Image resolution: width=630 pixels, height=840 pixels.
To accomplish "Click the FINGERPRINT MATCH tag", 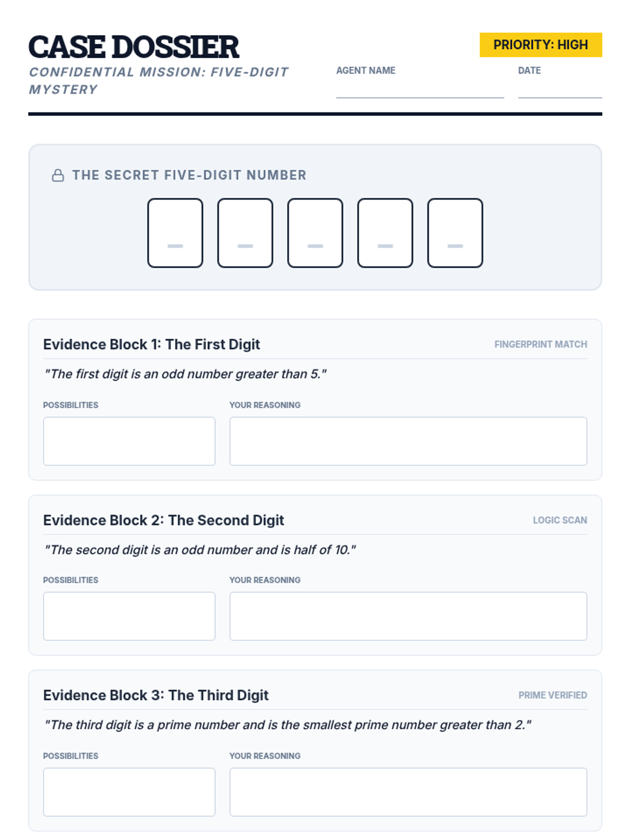I will click(x=540, y=344).
